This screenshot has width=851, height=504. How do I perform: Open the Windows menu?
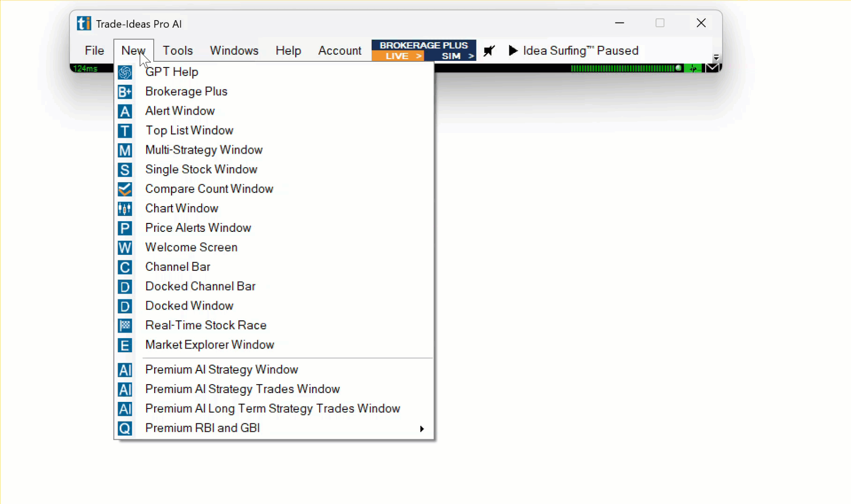(x=234, y=51)
